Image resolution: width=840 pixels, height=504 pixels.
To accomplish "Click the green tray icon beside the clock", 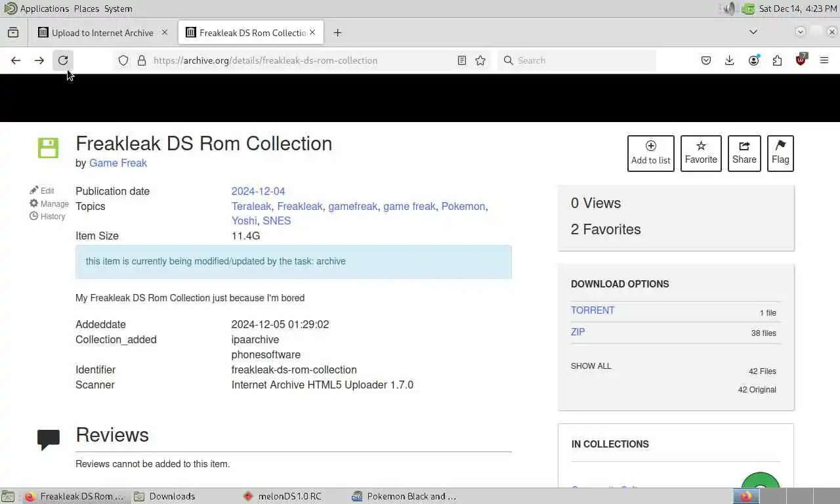I will (x=748, y=9).
